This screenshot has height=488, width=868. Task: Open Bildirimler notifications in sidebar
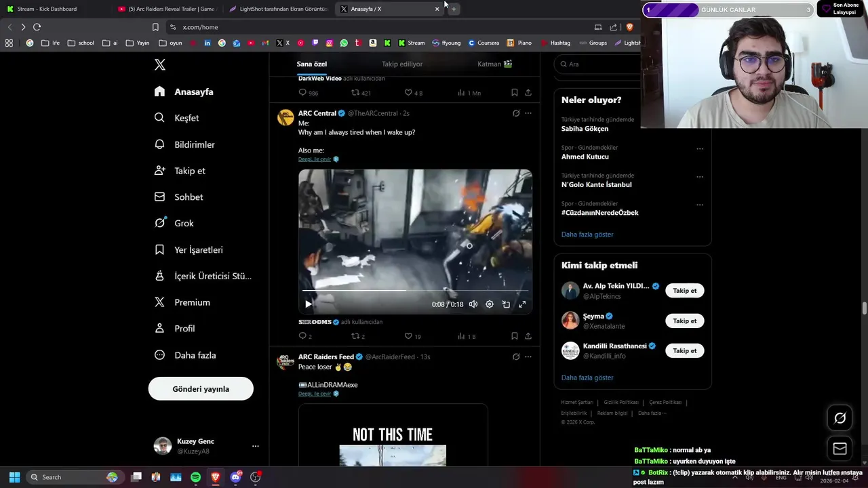tap(184, 144)
